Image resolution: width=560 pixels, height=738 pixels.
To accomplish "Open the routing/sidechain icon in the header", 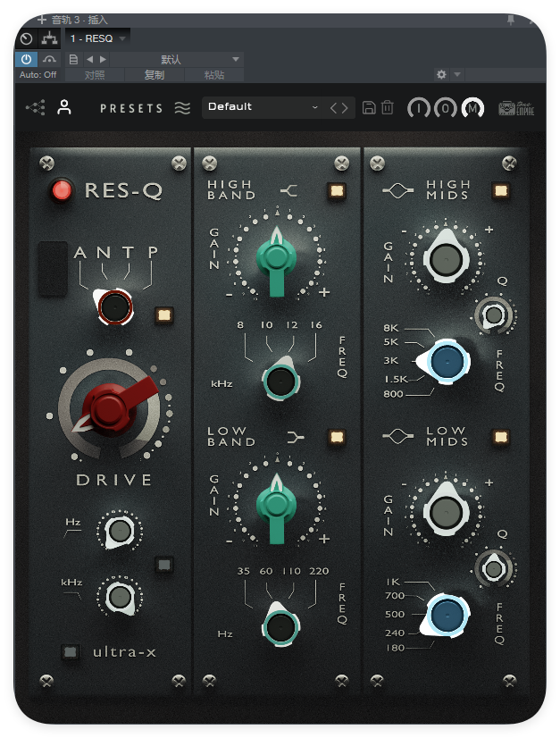I will pos(49,38).
